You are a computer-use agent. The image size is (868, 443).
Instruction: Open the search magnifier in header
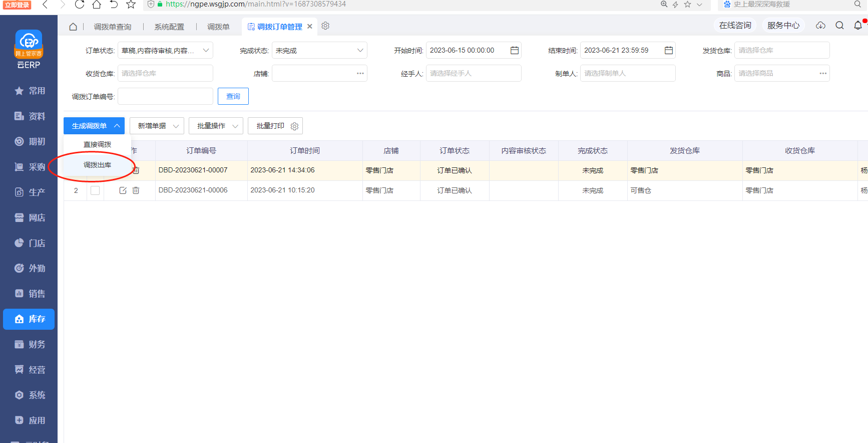click(839, 26)
